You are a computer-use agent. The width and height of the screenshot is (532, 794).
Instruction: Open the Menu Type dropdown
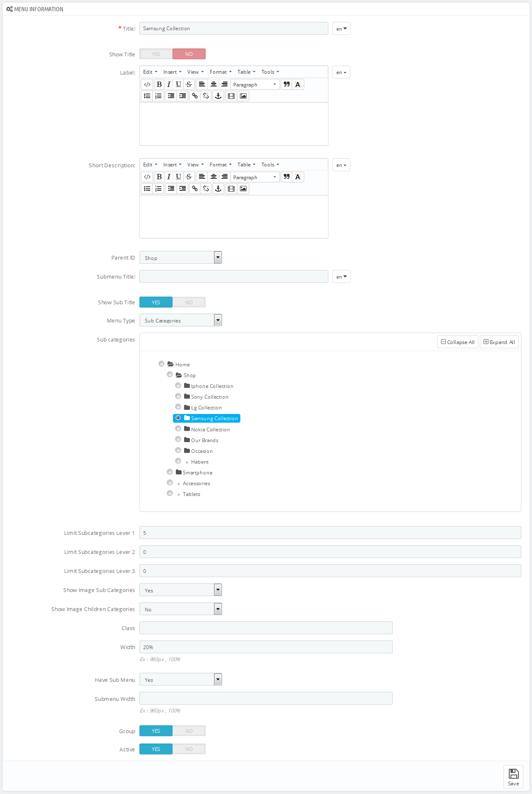click(181, 320)
